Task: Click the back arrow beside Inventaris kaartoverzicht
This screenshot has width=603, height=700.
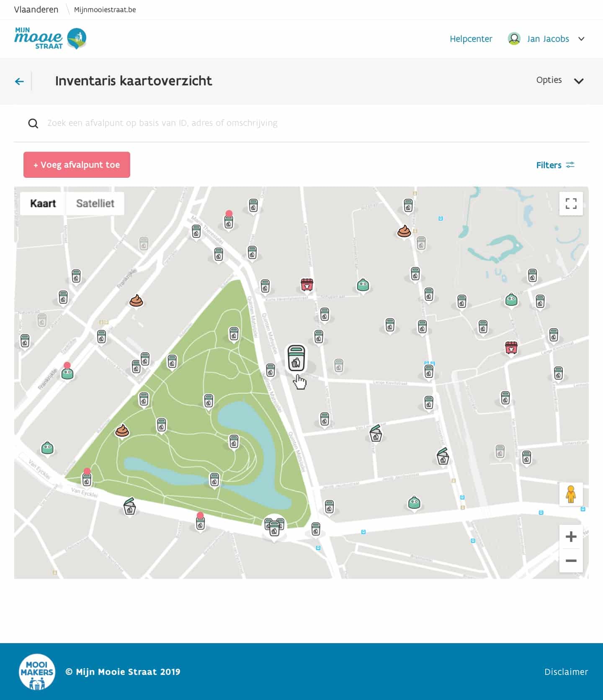Action: click(x=19, y=81)
